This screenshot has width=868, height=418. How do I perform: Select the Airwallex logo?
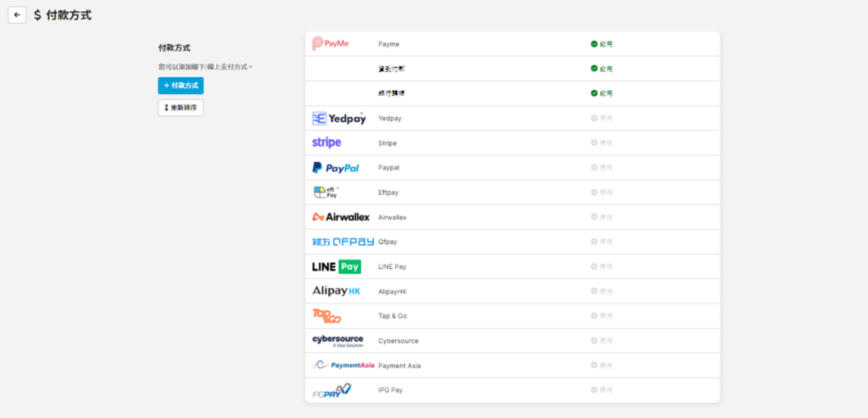pos(341,217)
